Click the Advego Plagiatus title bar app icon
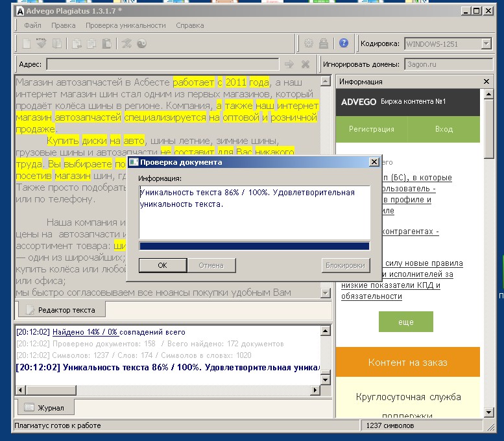The height and width of the screenshot is (441, 504). (20, 11)
